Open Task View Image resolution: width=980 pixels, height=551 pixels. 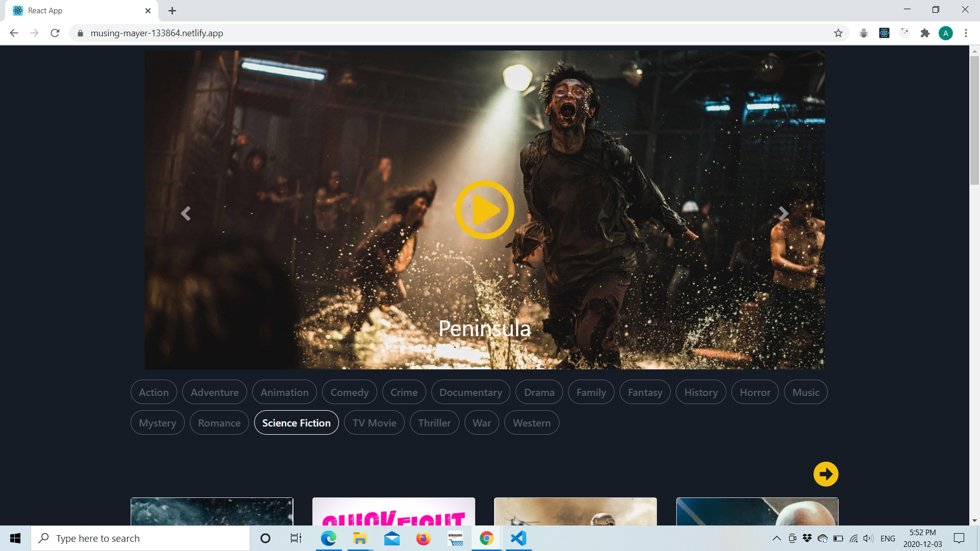pyautogui.click(x=296, y=538)
